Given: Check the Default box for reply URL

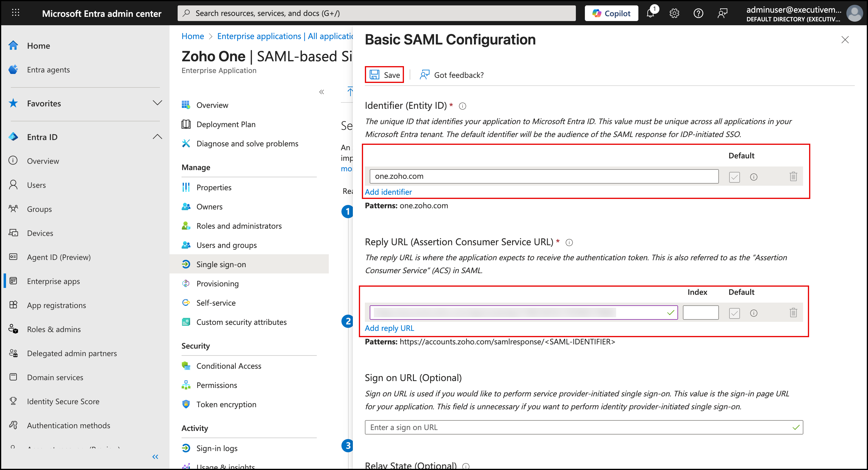Looking at the screenshot, I should [x=734, y=313].
